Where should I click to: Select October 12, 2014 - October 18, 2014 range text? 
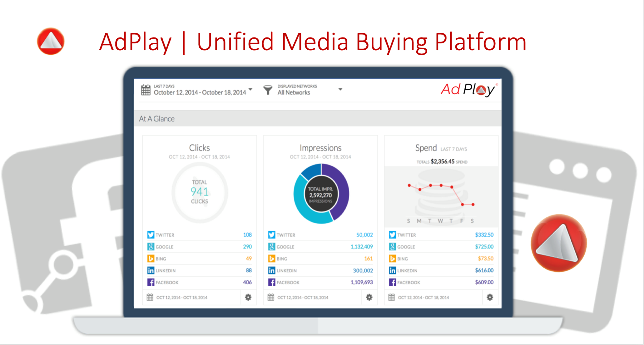200,92
